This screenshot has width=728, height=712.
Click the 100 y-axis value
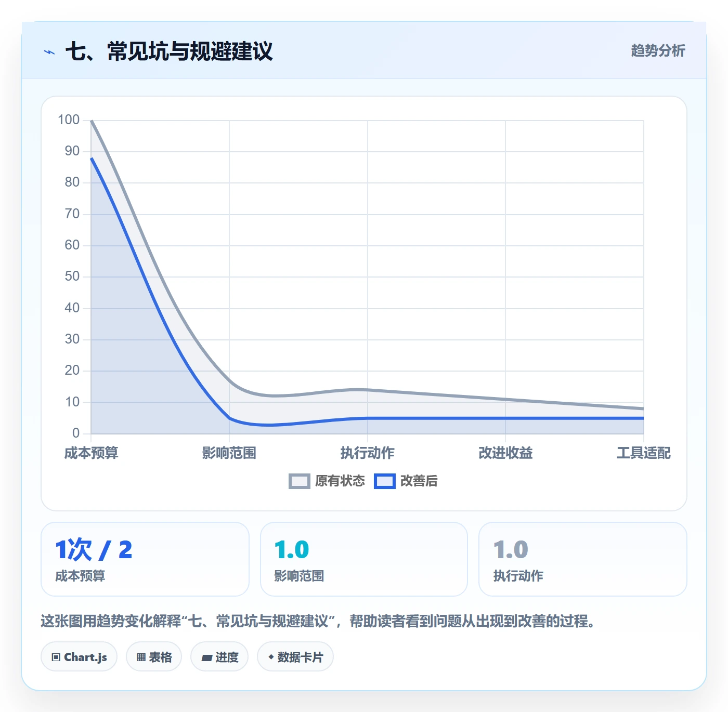tap(69, 120)
